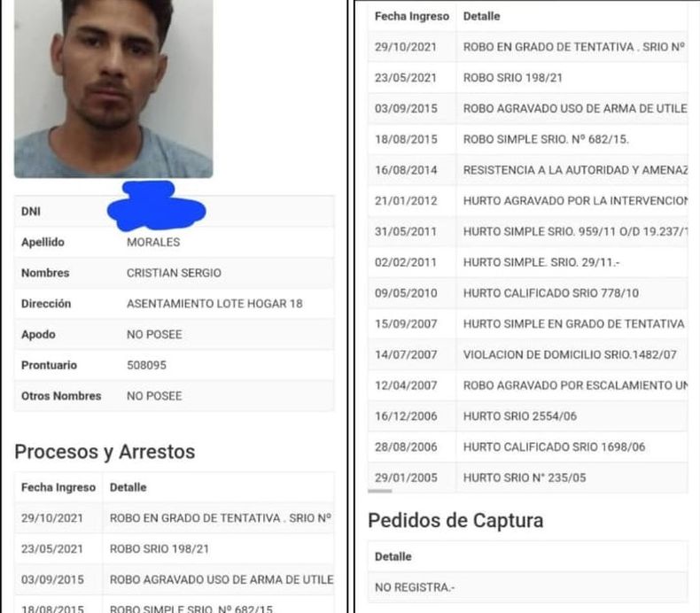Select the Nombres field row
This screenshot has height=613, width=700.
pyautogui.click(x=174, y=273)
